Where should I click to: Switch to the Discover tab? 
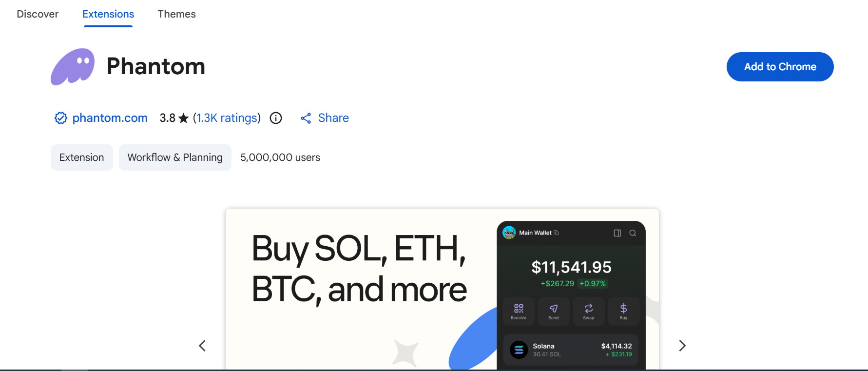point(37,14)
